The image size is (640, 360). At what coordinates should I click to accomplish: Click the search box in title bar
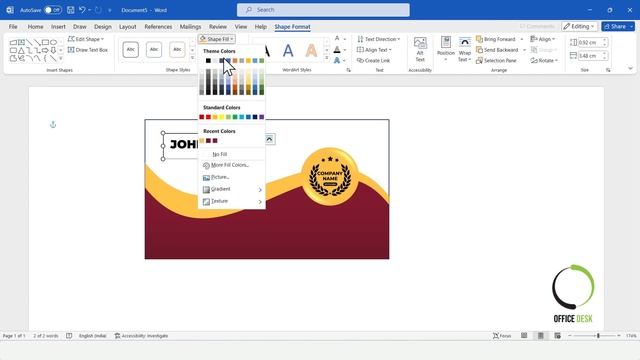(x=323, y=10)
